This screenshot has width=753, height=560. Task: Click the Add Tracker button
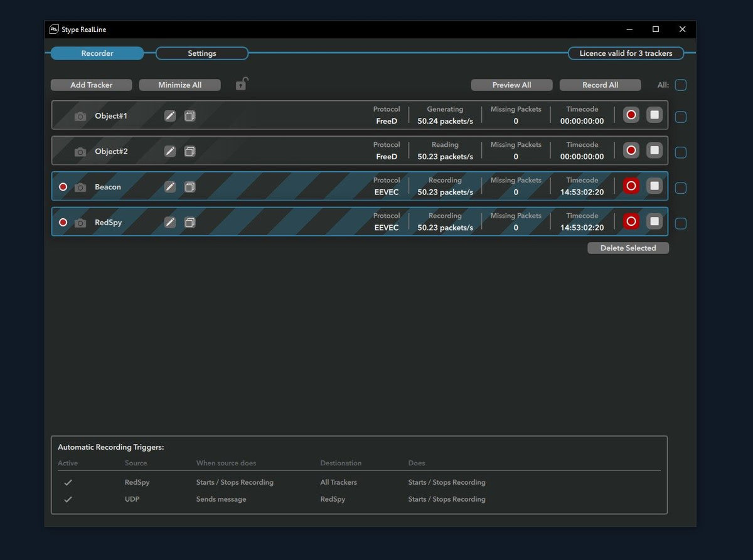coord(92,85)
